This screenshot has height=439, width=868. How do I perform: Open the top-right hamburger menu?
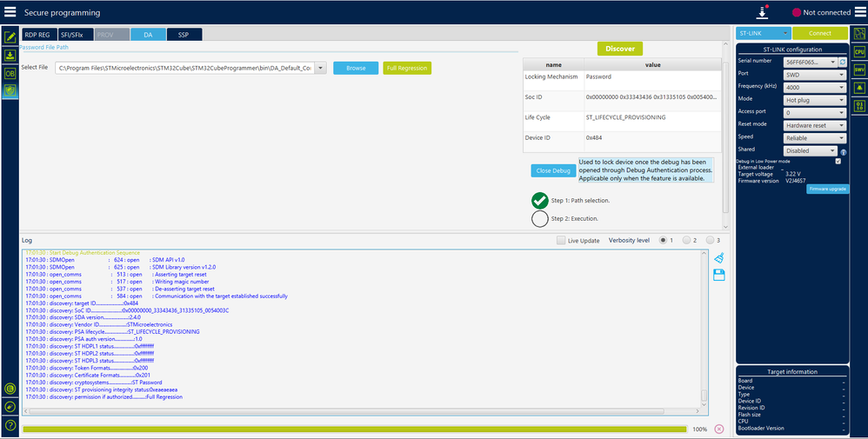point(858,12)
